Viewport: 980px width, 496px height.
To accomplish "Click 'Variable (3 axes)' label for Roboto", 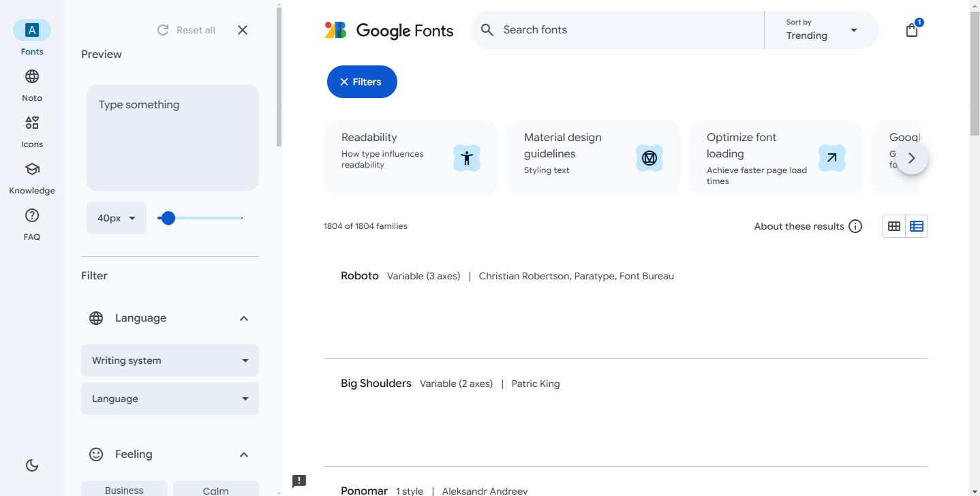I will [x=424, y=276].
